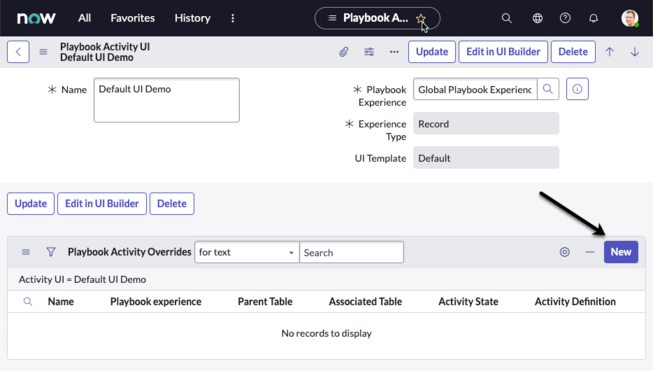The height and width of the screenshot is (371, 653).
Task: Toggle column search magnifier in list header
Action: coord(27,301)
